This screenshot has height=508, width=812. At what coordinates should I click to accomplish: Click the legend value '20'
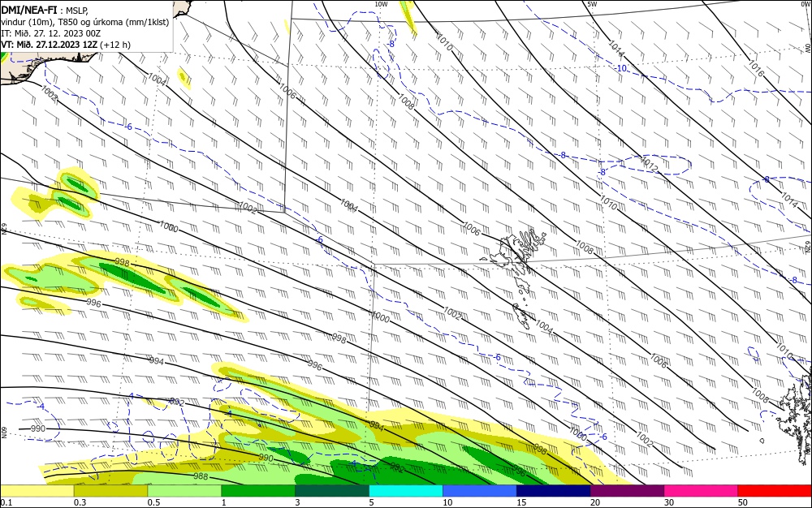595,502
